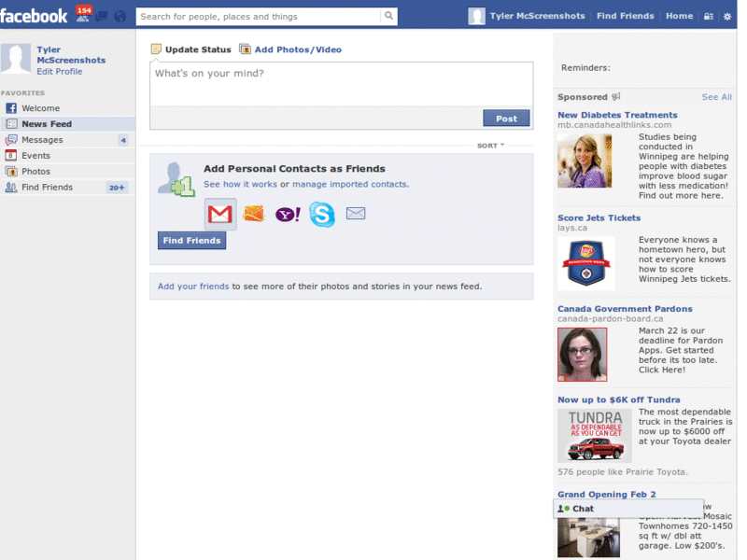The image size is (747, 560).
Task: Focus the search people, places and things field
Action: (259, 16)
